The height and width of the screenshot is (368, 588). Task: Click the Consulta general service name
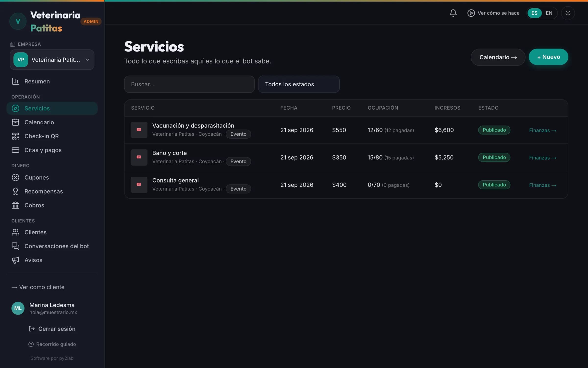click(x=175, y=180)
